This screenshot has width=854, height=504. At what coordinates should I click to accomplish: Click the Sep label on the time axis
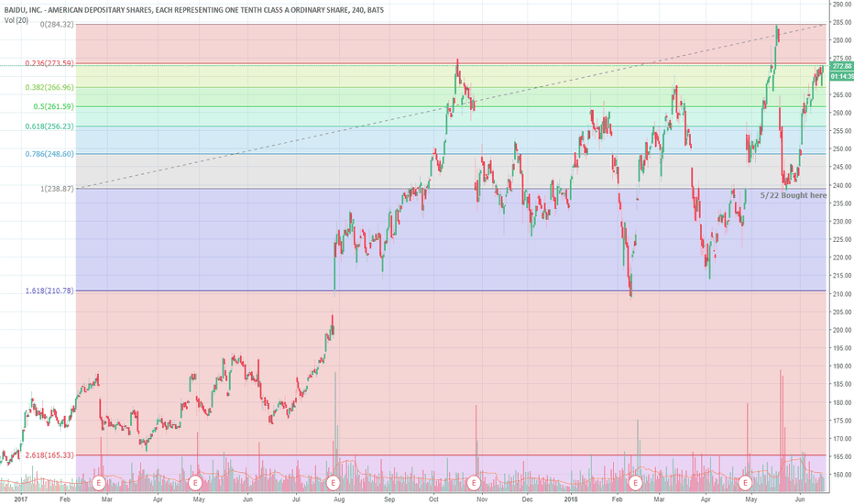click(389, 499)
